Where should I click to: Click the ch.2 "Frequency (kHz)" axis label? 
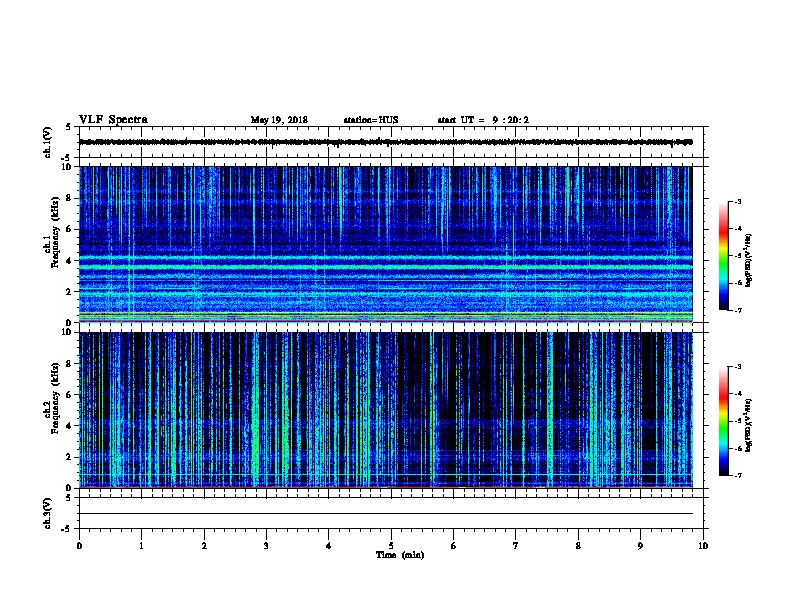coord(55,398)
